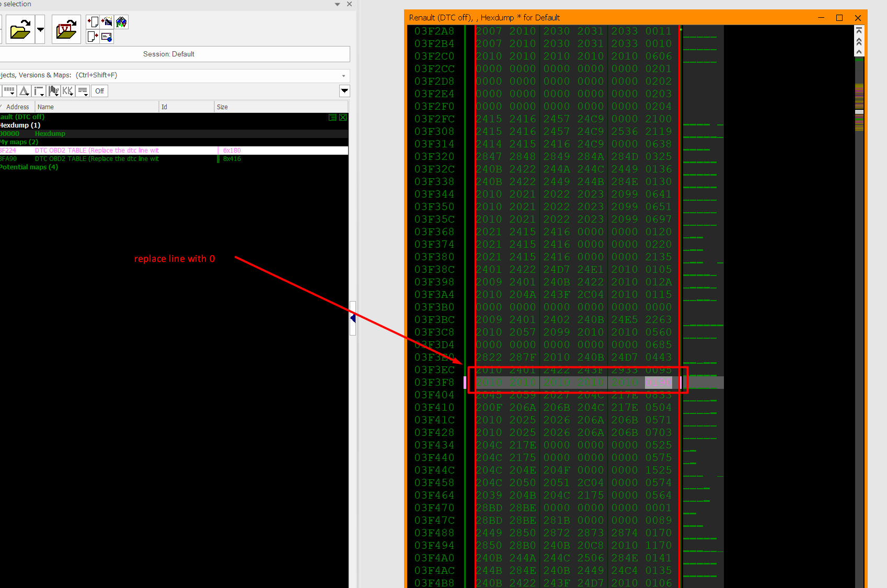887x588 pixels.
Task: Select hex value 2536 in row 03F308
Action: point(625,132)
